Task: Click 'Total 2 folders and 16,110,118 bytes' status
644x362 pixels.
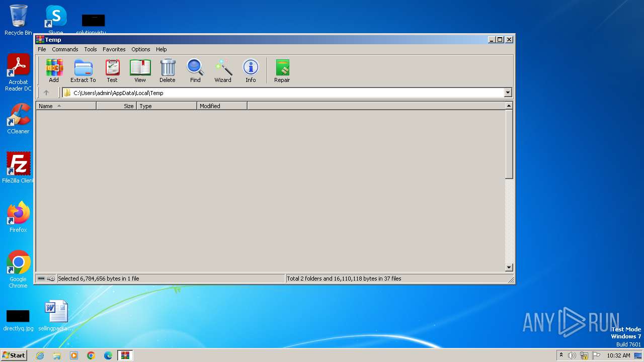Action: point(344,279)
